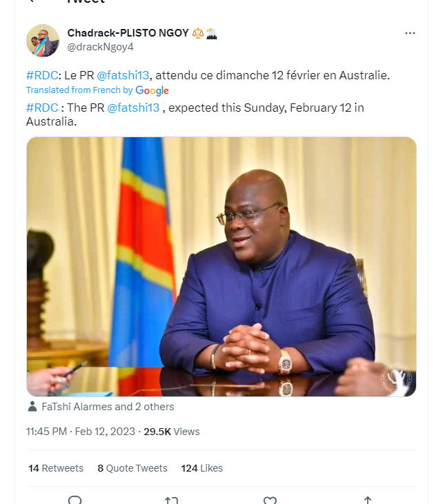The width and height of the screenshot is (445, 504).
Task: Open the tweet's more options menu
Action: [410, 33]
